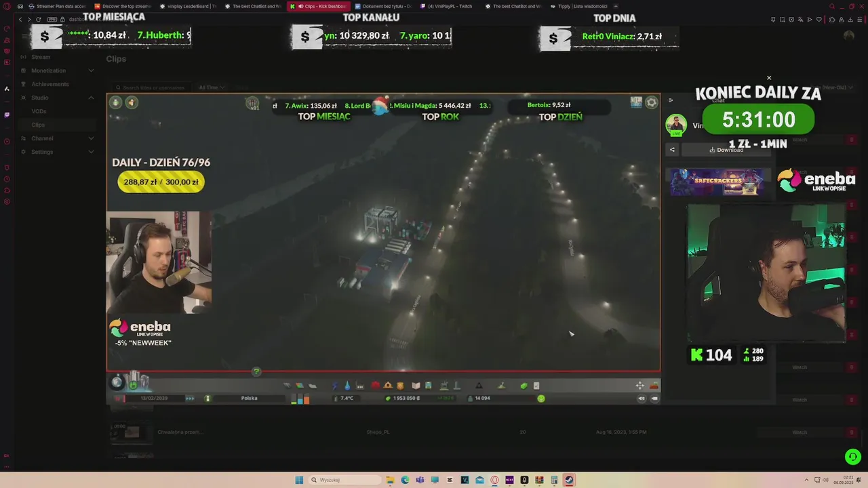This screenshot has height=488, width=868.
Task: Open the Twitch icon in browser sidebar
Action: (7, 115)
